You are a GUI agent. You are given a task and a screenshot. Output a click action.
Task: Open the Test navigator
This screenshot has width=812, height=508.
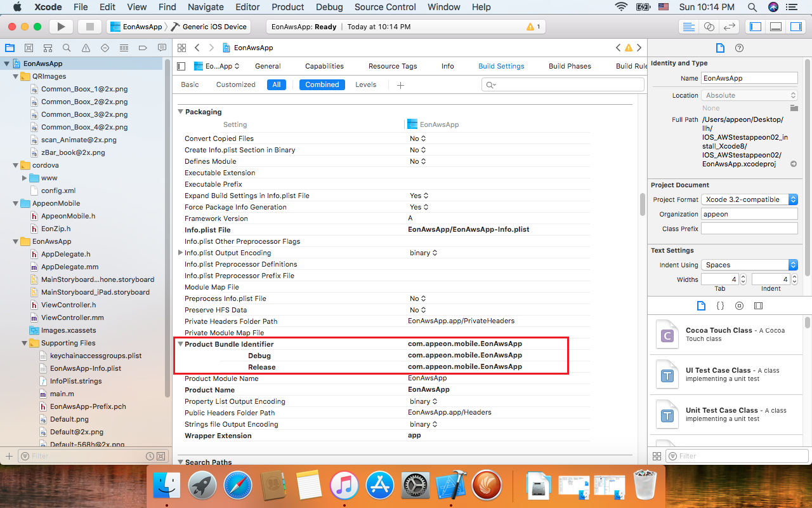[105, 48]
